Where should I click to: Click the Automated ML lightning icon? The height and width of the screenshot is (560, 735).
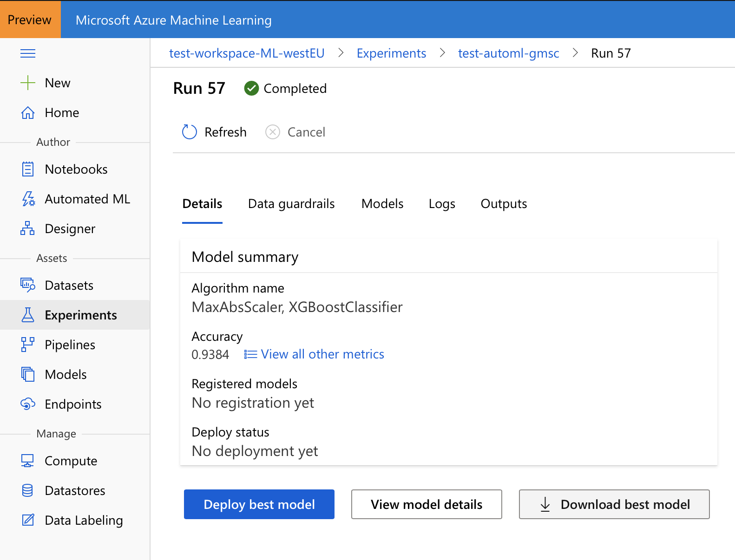pos(28,199)
